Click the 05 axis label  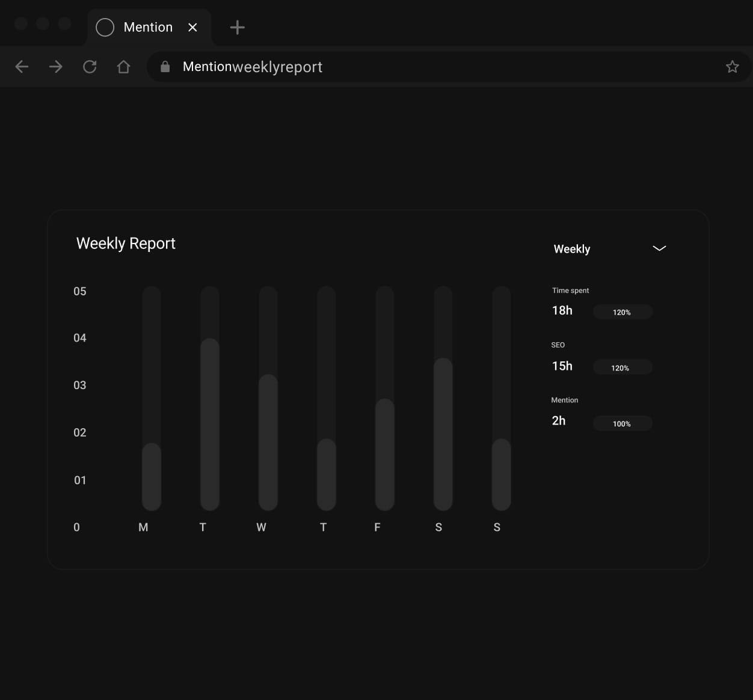80,291
